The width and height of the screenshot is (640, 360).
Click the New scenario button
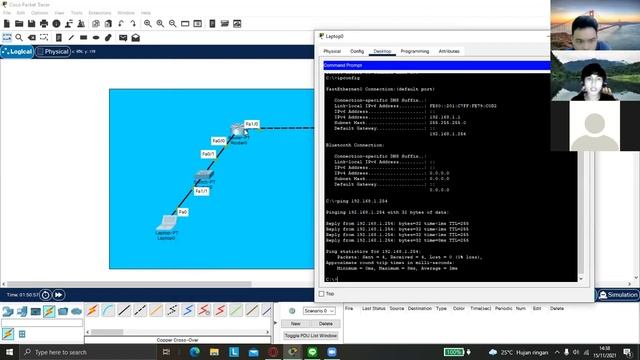point(296,324)
